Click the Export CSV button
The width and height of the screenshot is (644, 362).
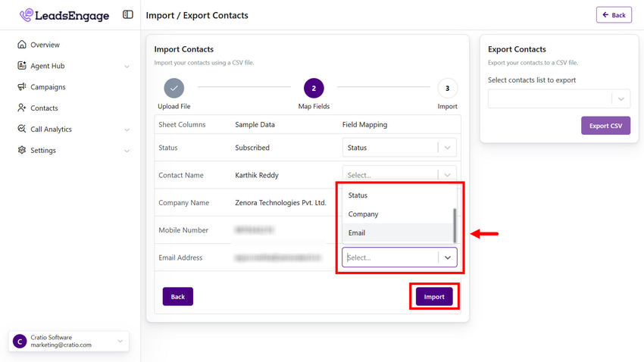605,126
